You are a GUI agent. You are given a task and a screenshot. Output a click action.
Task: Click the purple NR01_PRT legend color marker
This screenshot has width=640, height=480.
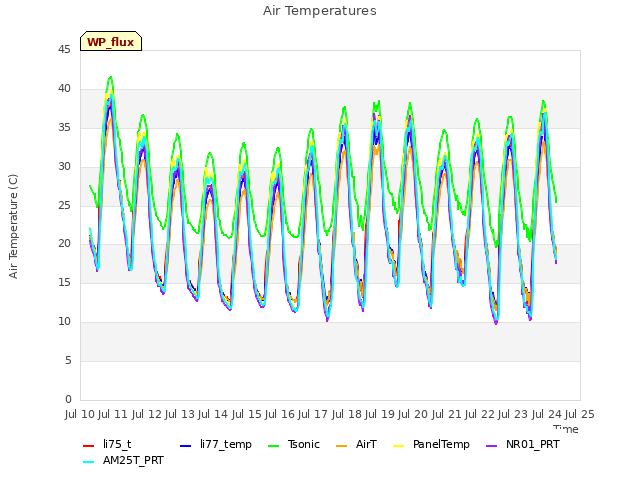click(x=491, y=446)
